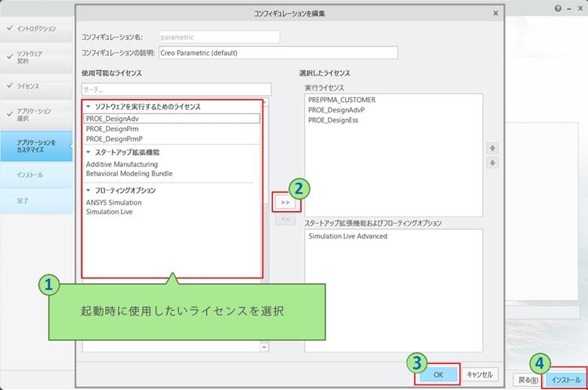Select PROE_DesignAdv license
This screenshot has height=390, width=588.
pyautogui.click(x=172, y=118)
